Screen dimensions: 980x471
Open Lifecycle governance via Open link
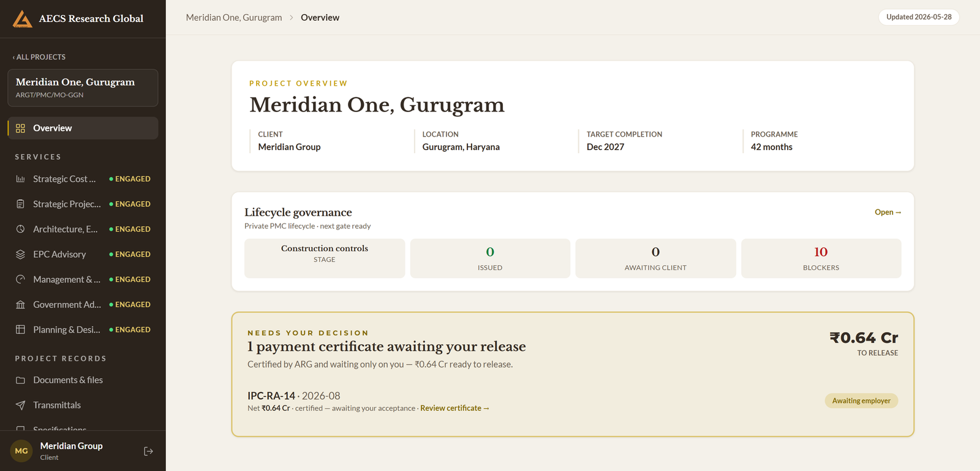(x=888, y=213)
